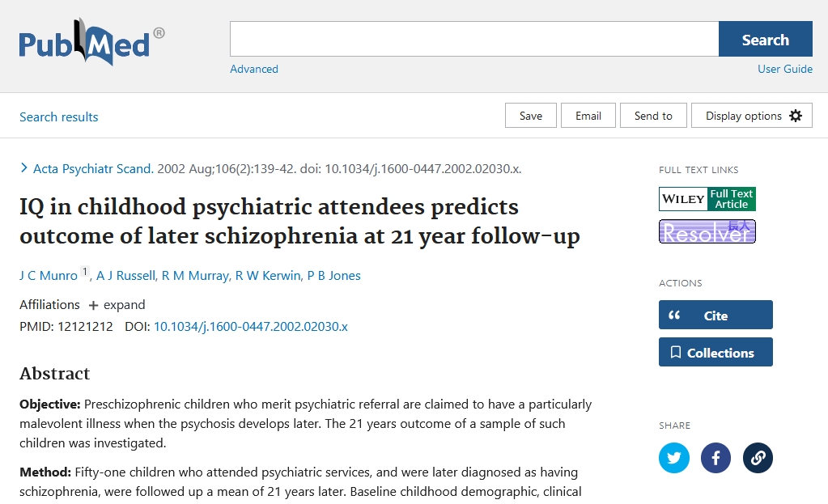The width and height of the screenshot is (828, 504).
Task: Expand the Affiliations section
Action: 117,305
